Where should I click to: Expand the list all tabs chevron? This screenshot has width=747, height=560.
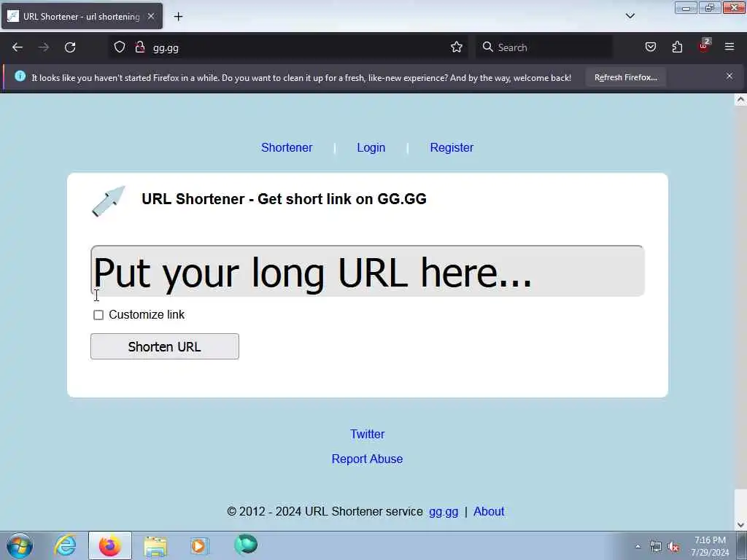click(630, 16)
